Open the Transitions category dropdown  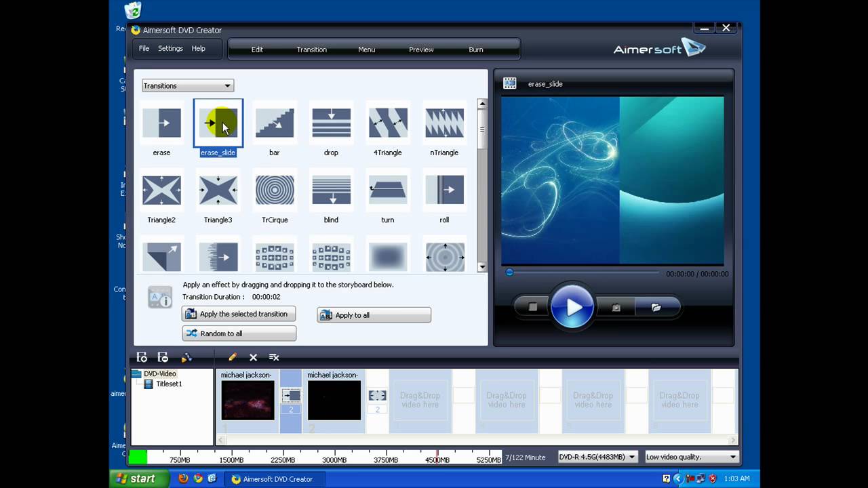[188, 85]
